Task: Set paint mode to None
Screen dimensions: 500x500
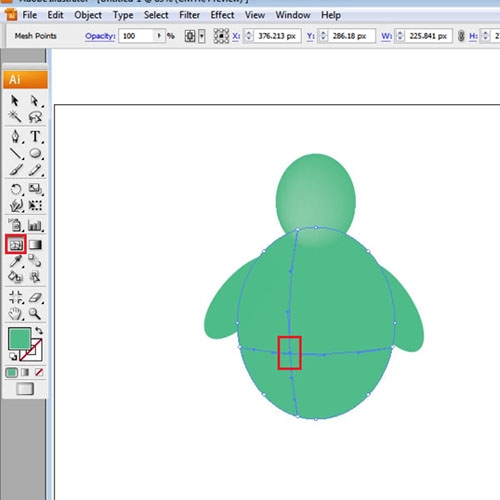Action: pos(39,372)
